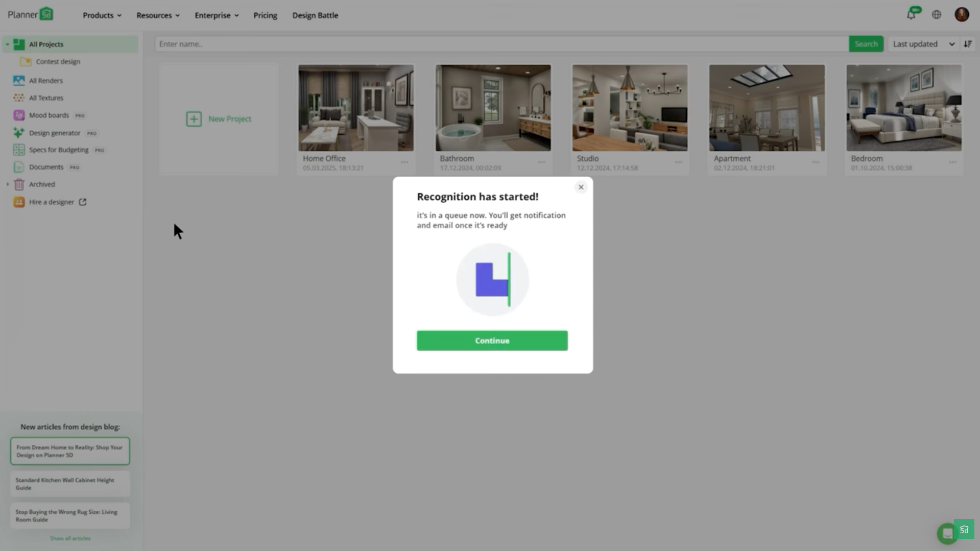Click the Hire a designer label
Viewport: 980px width, 551px height.
52,202
